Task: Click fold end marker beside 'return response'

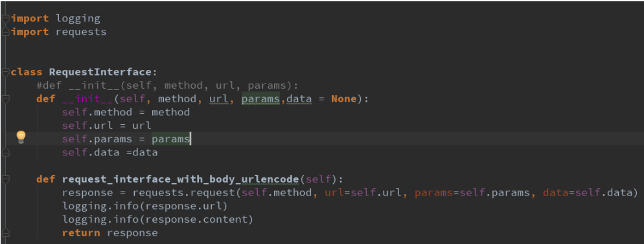Action: point(5,233)
